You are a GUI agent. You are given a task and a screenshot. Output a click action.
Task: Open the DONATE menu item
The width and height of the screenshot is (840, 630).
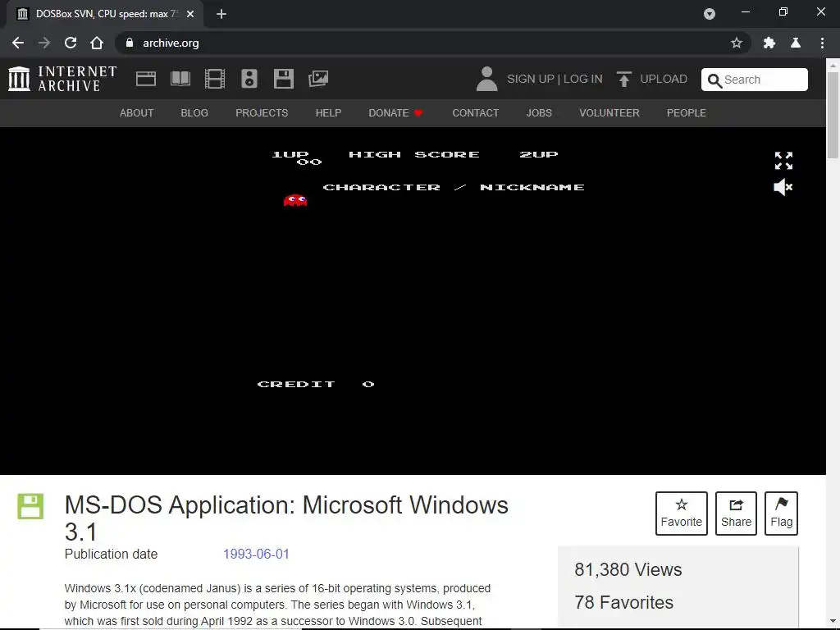pyautogui.click(x=396, y=113)
